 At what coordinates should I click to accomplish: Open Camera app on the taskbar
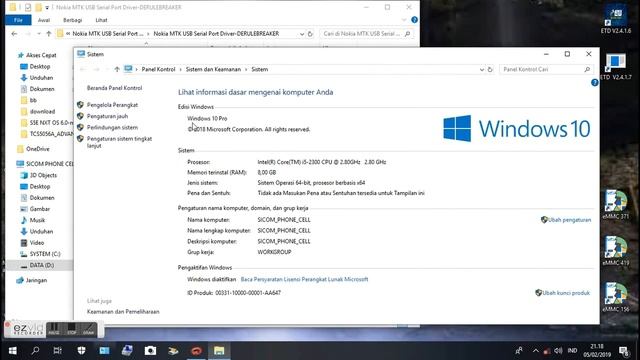point(150,351)
